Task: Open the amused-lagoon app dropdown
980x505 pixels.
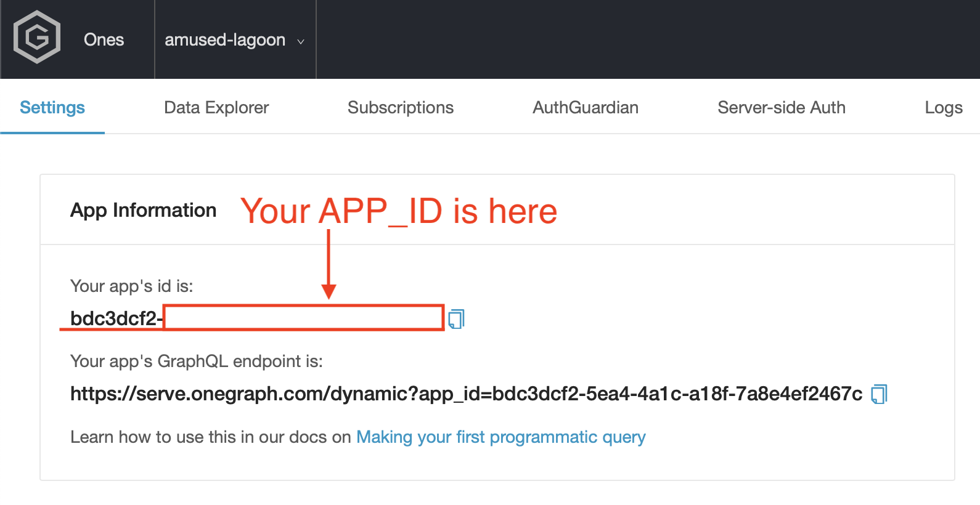Action: coord(234,39)
